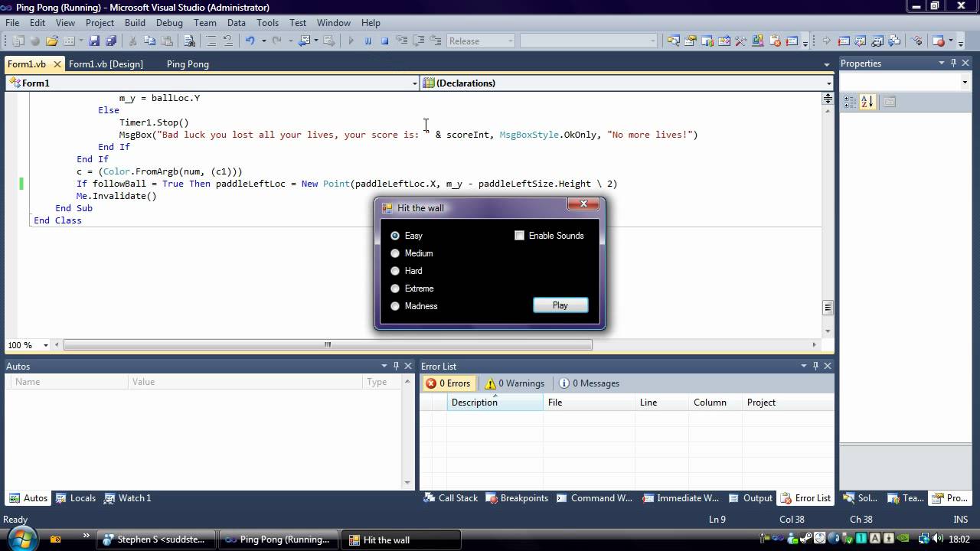Open the Debug menu
Image resolution: width=980 pixels, height=551 pixels.
pos(169,23)
